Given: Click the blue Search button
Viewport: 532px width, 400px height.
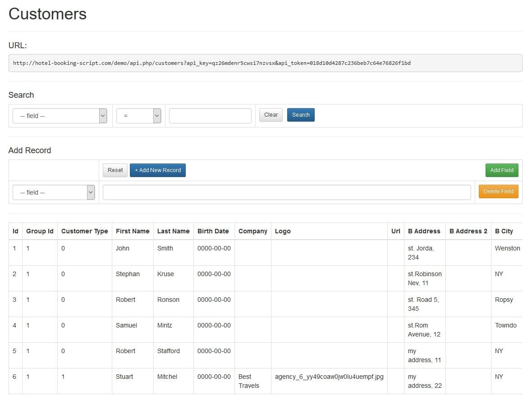Looking at the screenshot, I should tap(301, 115).
